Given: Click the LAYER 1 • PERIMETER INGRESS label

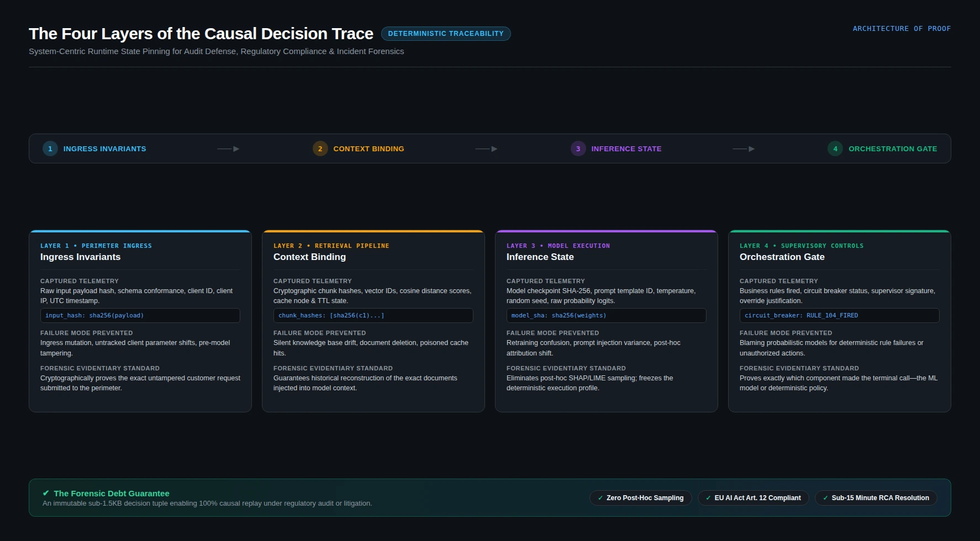Looking at the screenshot, I should [96, 246].
